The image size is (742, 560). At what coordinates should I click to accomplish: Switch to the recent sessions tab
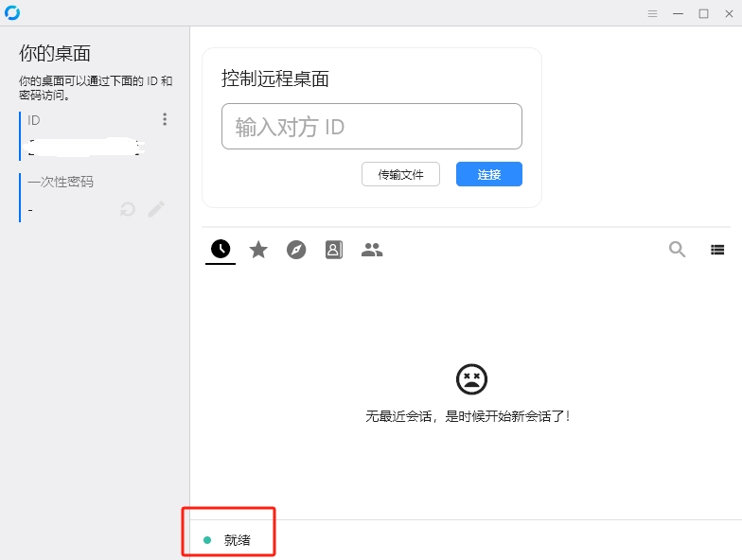click(x=221, y=249)
